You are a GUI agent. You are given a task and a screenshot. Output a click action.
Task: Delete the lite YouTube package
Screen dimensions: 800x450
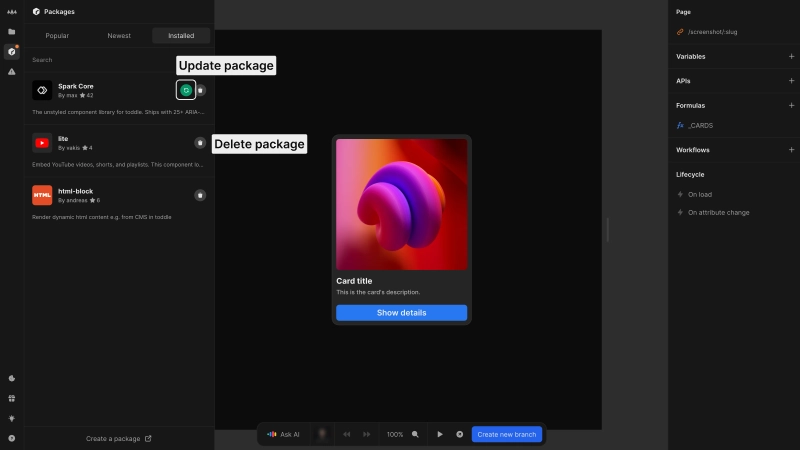tap(200, 143)
